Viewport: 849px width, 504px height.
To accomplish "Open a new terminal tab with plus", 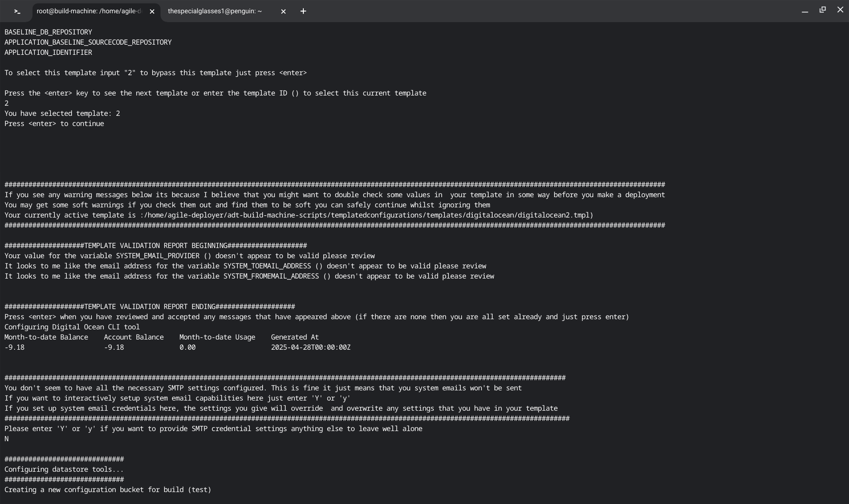I will tap(303, 11).
